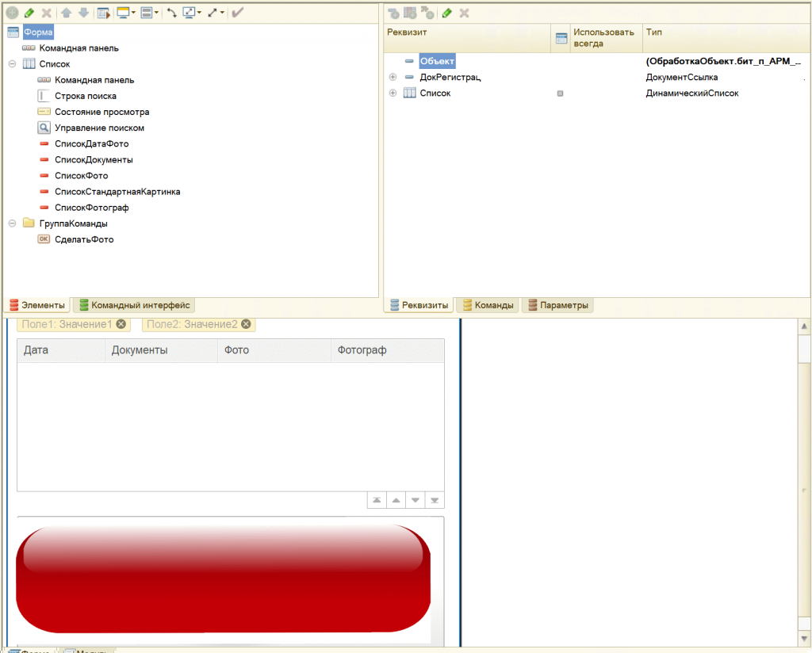Click the table icon next to Список attribute
The image size is (812, 653).
(410, 94)
